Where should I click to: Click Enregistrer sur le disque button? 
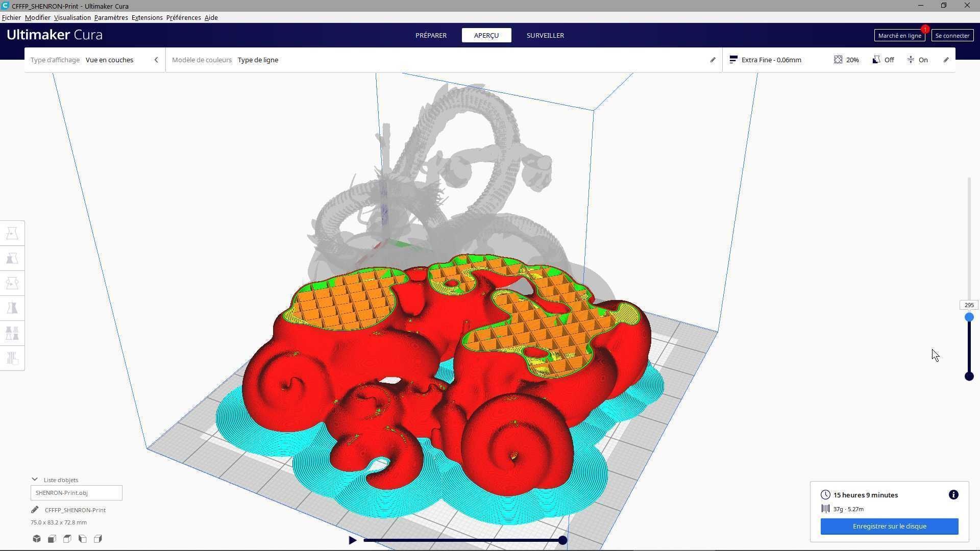coord(889,526)
